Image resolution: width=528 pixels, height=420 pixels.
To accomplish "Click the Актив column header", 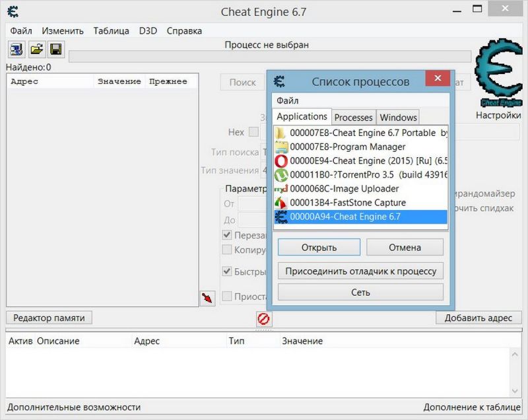I will click(x=20, y=341).
